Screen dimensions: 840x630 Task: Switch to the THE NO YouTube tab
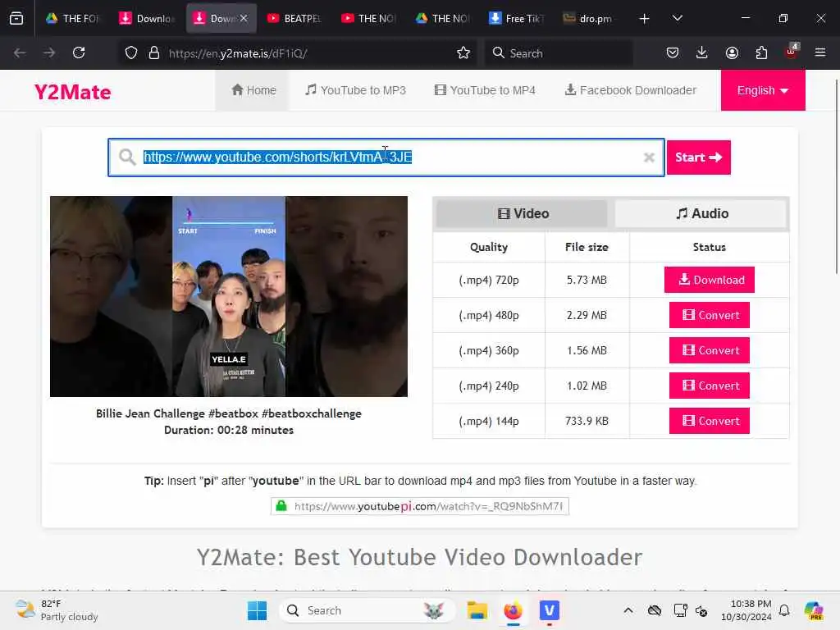(368, 18)
